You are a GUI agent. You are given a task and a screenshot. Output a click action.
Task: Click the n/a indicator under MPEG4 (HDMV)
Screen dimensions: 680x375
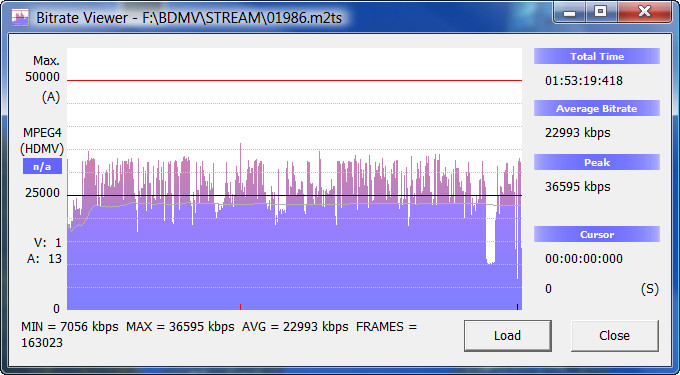coord(42,166)
